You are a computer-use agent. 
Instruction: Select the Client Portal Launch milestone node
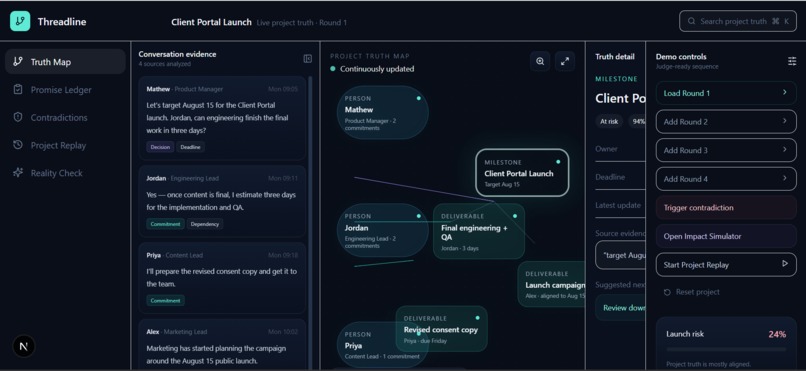(x=522, y=173)
